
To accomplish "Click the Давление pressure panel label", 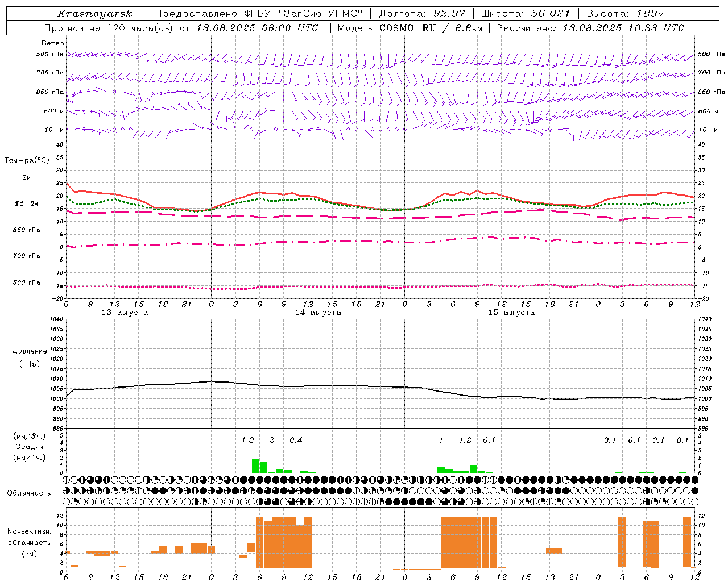I will click(30, 351).
